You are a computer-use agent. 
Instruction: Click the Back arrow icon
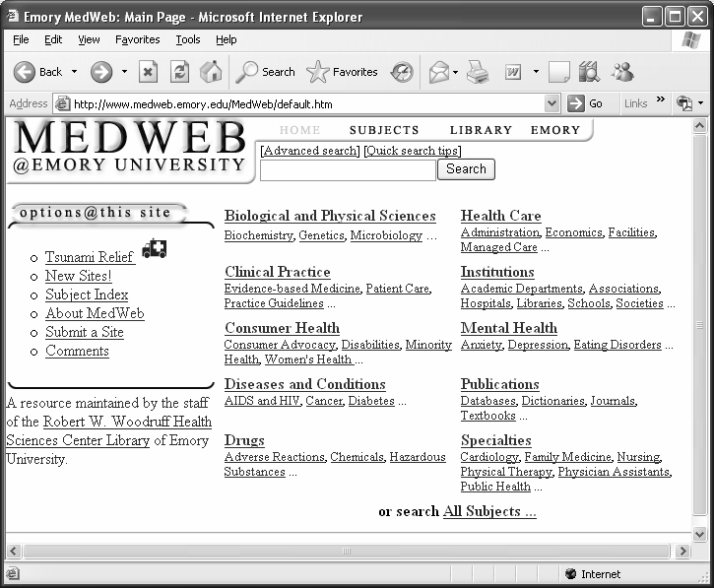click(x=25, y=72)
